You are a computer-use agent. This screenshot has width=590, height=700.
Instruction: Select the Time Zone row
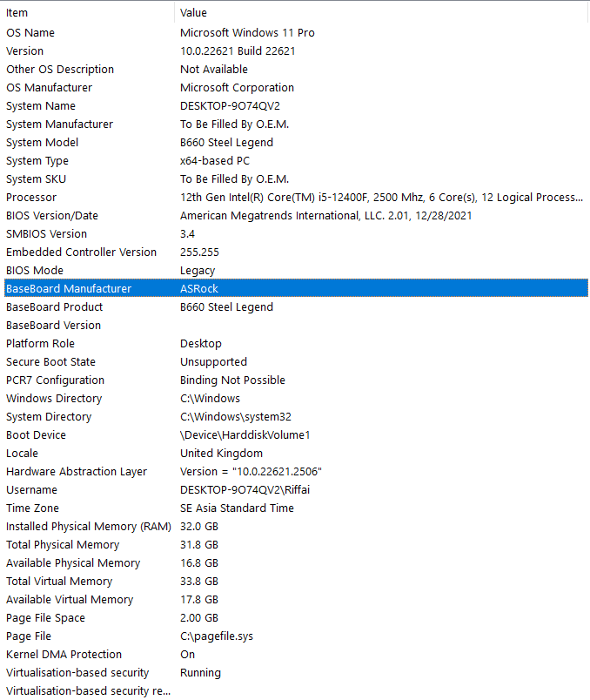(x=296, y=508)
